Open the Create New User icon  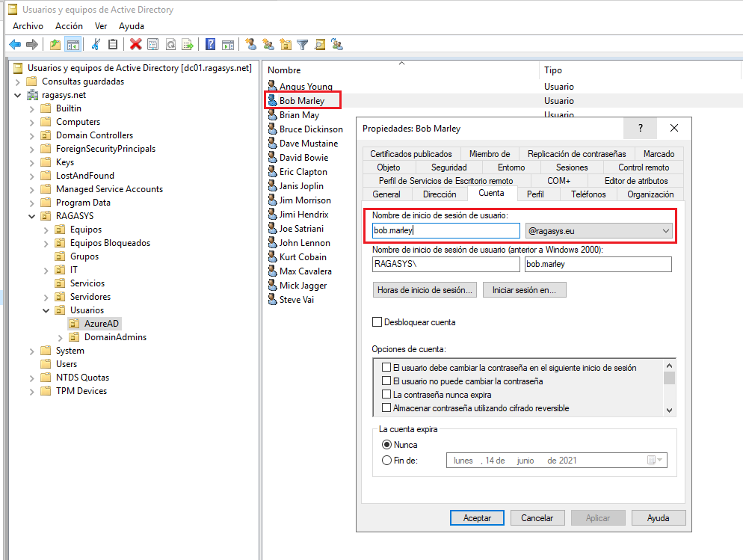[252, 44]
